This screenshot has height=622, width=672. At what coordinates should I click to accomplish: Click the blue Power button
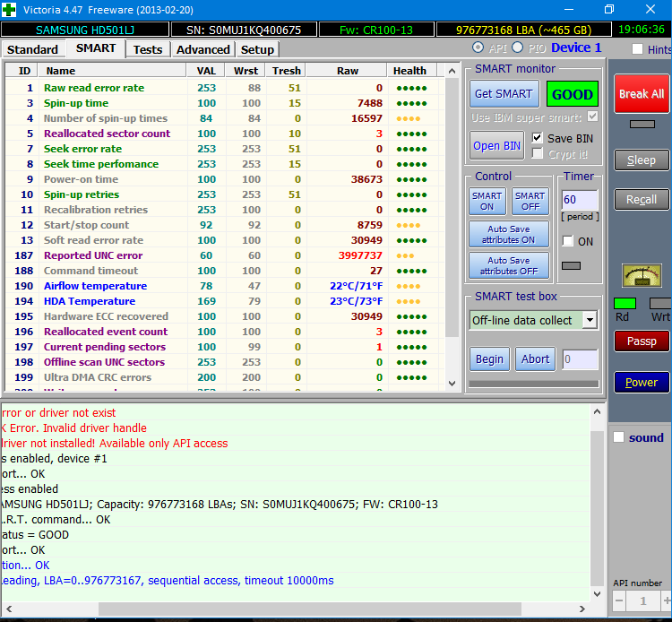pos(642,382)
